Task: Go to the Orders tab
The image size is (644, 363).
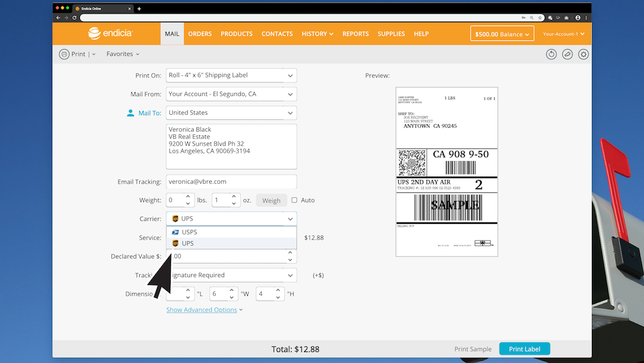Action: (x=200, y=34)
